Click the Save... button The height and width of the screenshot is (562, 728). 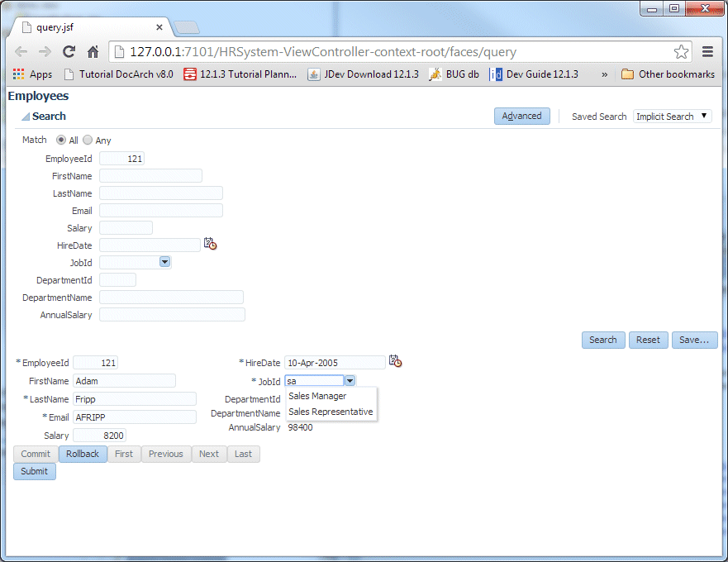click(695, 340)
